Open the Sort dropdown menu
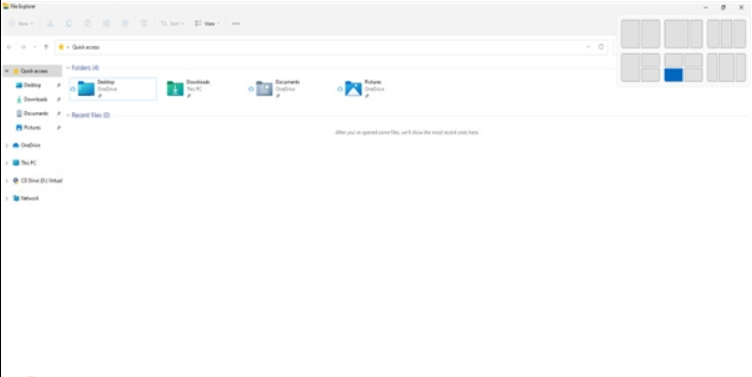752x377 pixels. point(172,24)
